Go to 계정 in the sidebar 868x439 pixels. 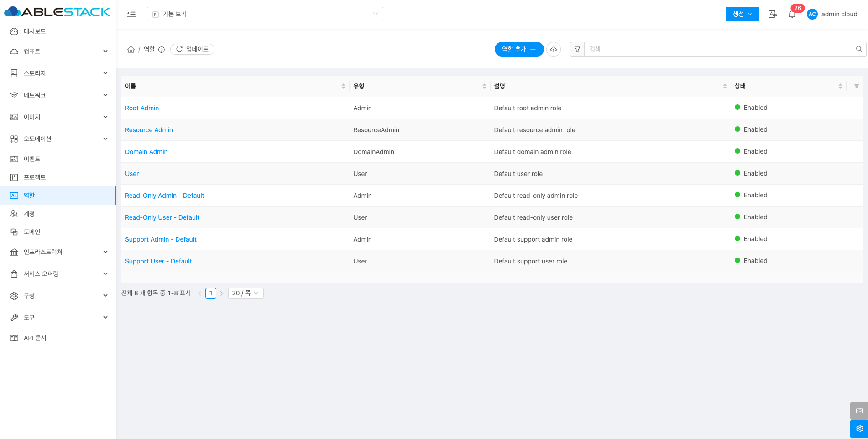tap(29, 214)
